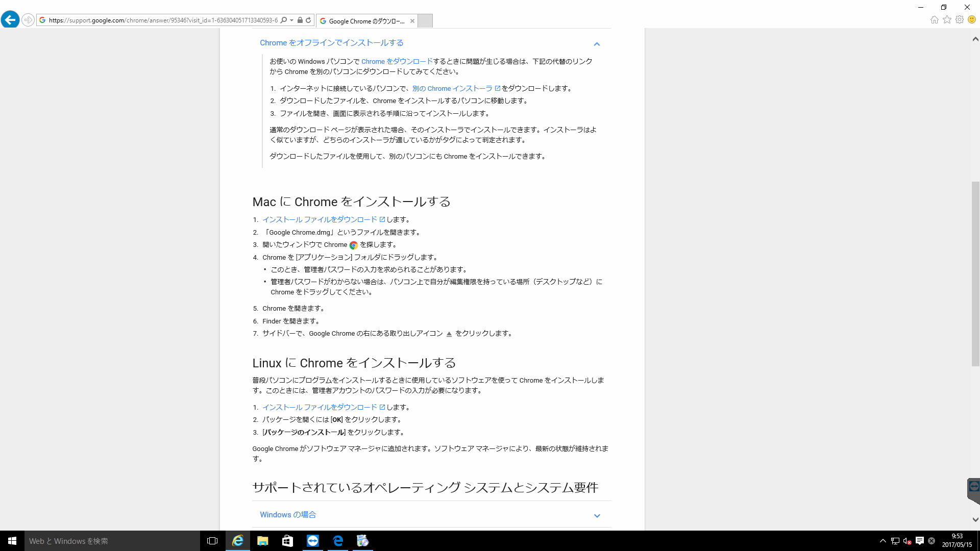
Task: Open File Explorer from taskbar
Action: pyautogui.click(x=263, y=541)
